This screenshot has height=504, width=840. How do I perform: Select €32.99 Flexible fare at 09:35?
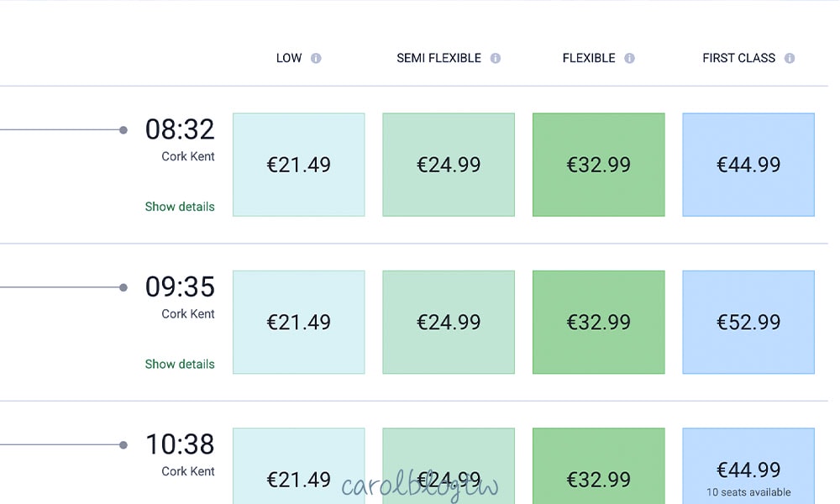click(x=599, y=322)
